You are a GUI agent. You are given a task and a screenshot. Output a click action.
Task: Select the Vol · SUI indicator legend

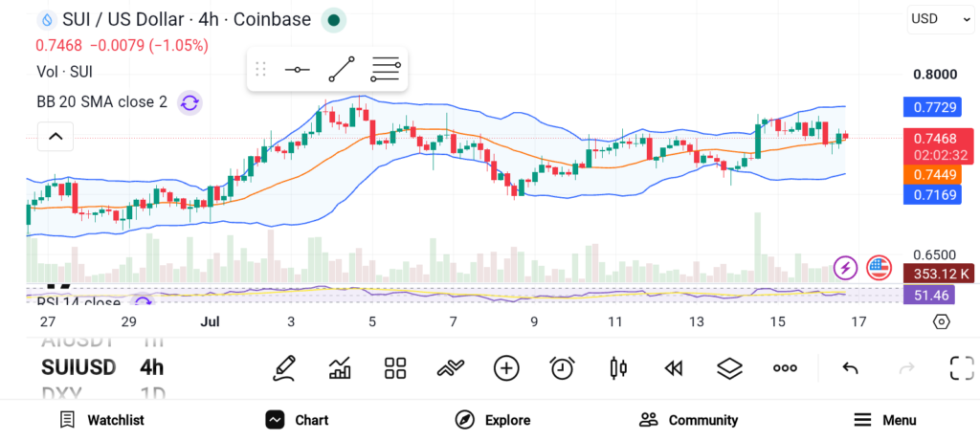pos(64,72)
